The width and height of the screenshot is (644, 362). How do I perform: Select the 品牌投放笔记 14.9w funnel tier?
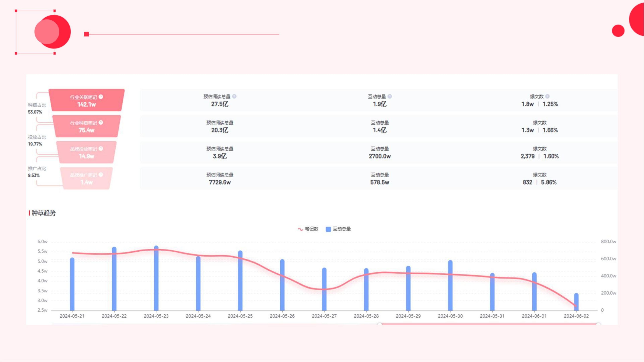pos(87,152)
